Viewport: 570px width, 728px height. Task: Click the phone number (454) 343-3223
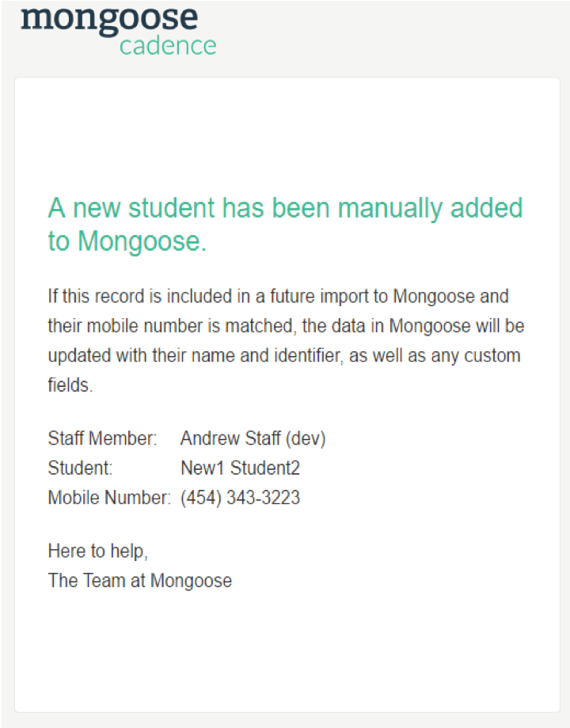[240, 499]
